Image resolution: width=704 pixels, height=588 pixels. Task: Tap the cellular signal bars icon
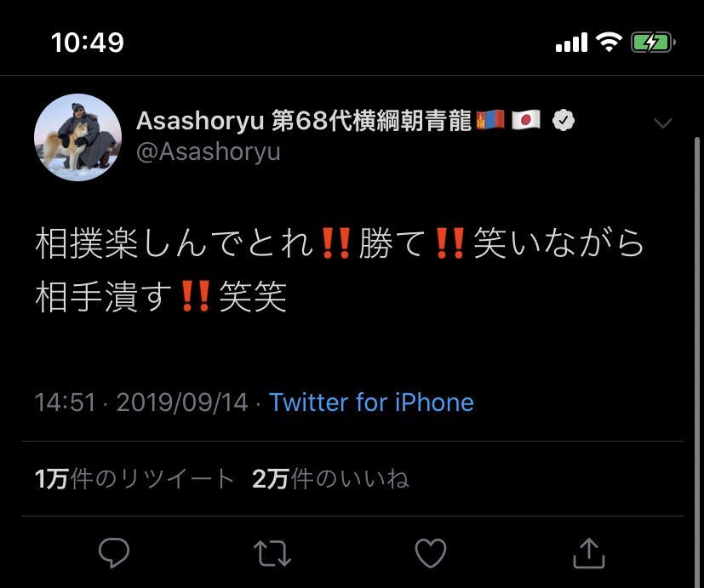571,43
